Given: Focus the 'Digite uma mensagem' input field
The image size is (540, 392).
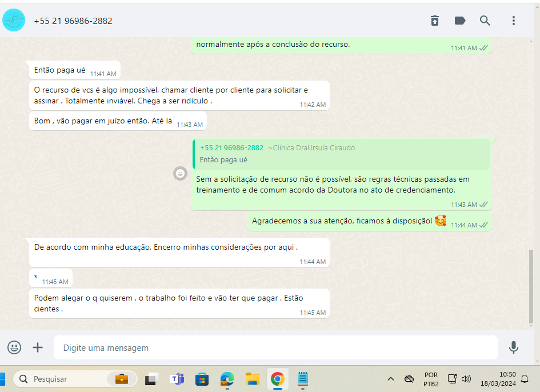Looking at the screenshot, I should (x=275, y=347).
